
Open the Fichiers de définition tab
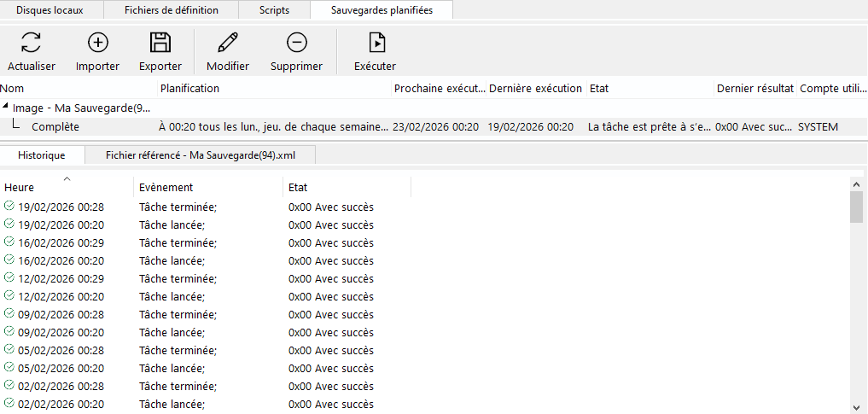coord(171,10)
